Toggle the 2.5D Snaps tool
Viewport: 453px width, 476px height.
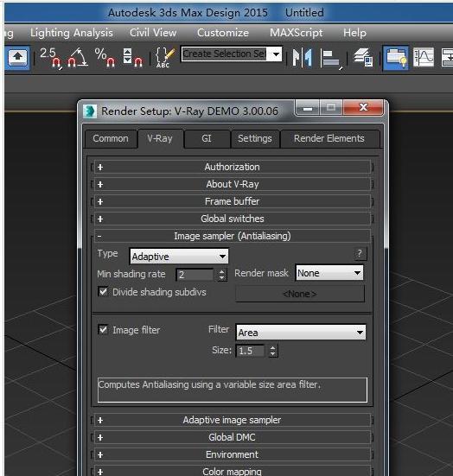tap(50, 57)
